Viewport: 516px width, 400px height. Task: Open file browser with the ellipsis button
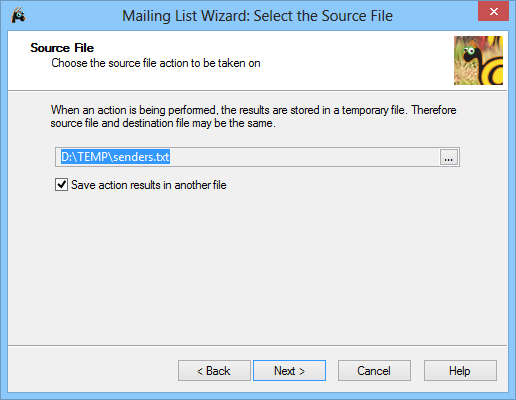coord(449,157)
